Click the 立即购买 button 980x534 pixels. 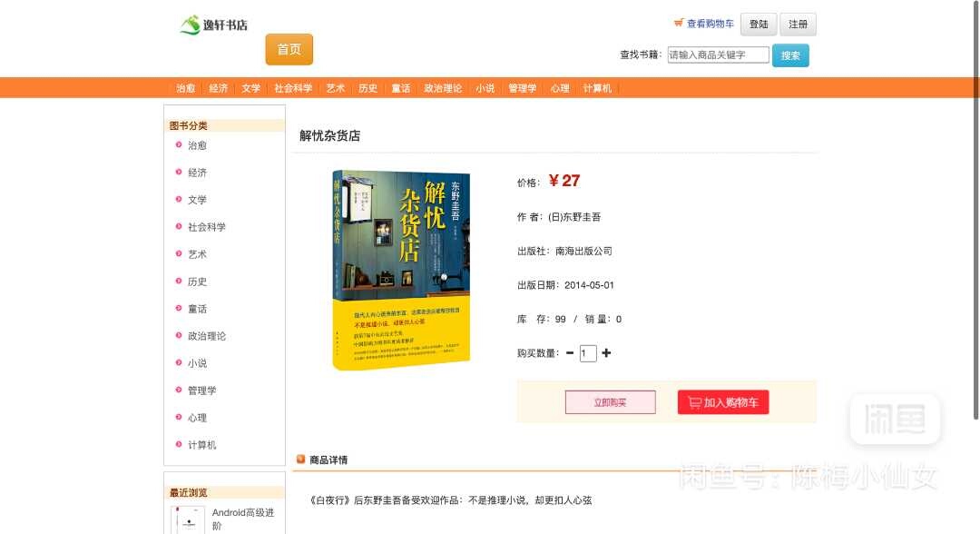pyautogui.click(x=611, y=402)
